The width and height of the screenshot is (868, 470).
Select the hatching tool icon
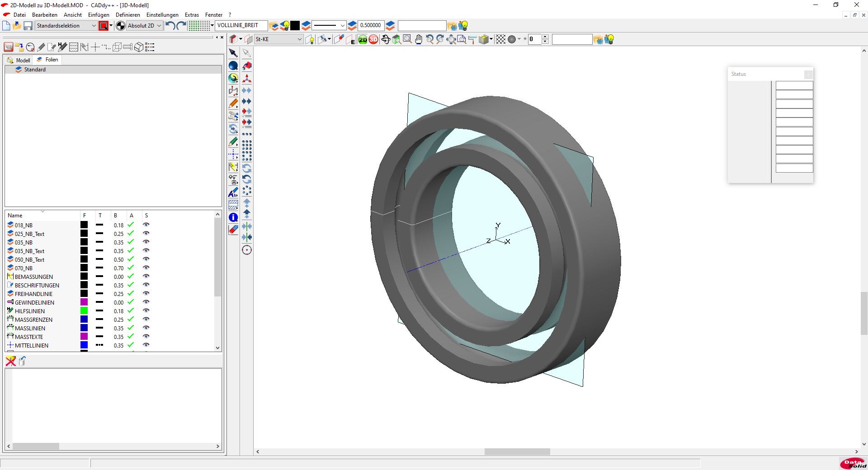233,205
